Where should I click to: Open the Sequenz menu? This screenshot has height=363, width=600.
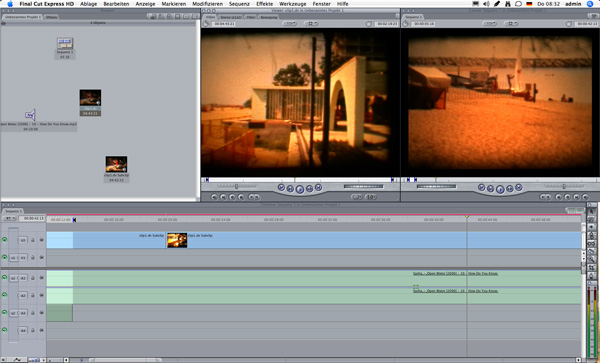[239, 4]
